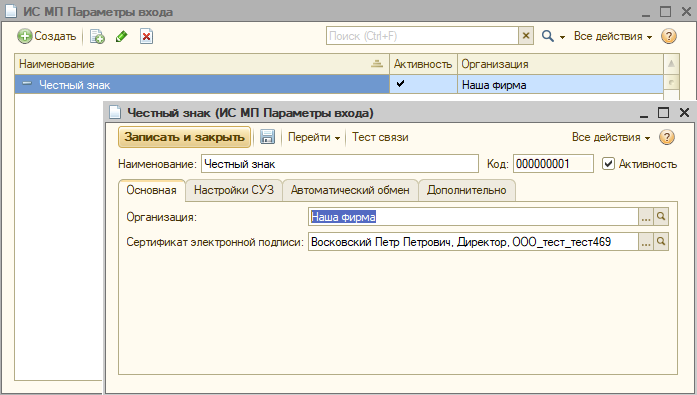
Task: Click the Активность checkmark in the list row
Action: [x=401, y=84]
